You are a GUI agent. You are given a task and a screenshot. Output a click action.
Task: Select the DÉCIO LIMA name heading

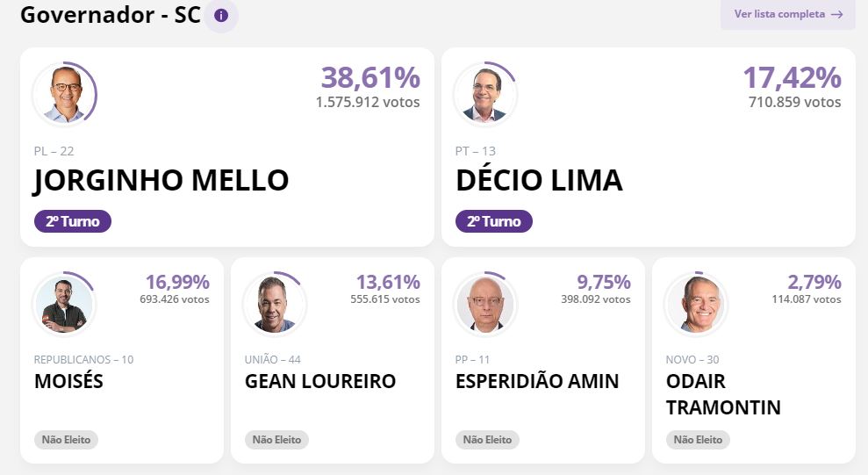[x=539, y=180]
